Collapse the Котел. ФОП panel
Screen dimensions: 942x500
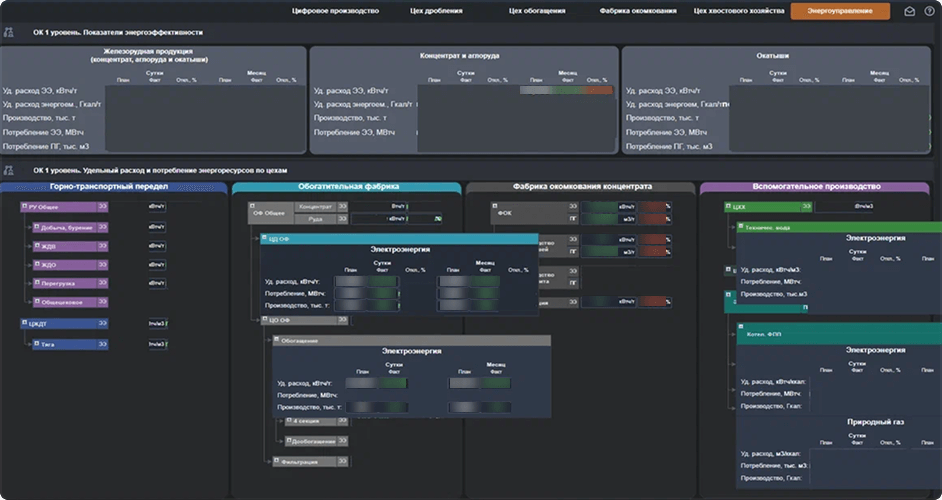[741, 327]
